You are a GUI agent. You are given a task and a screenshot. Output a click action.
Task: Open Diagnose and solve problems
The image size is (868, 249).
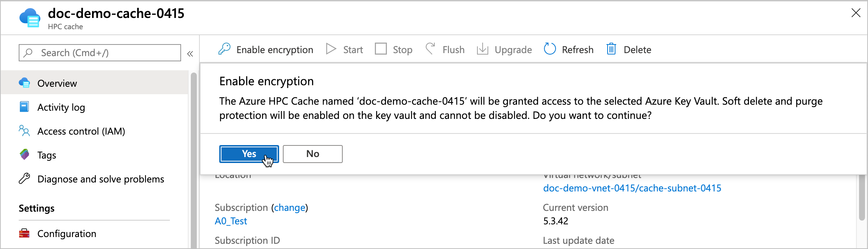pyautogui.click(x=100, y=179)
